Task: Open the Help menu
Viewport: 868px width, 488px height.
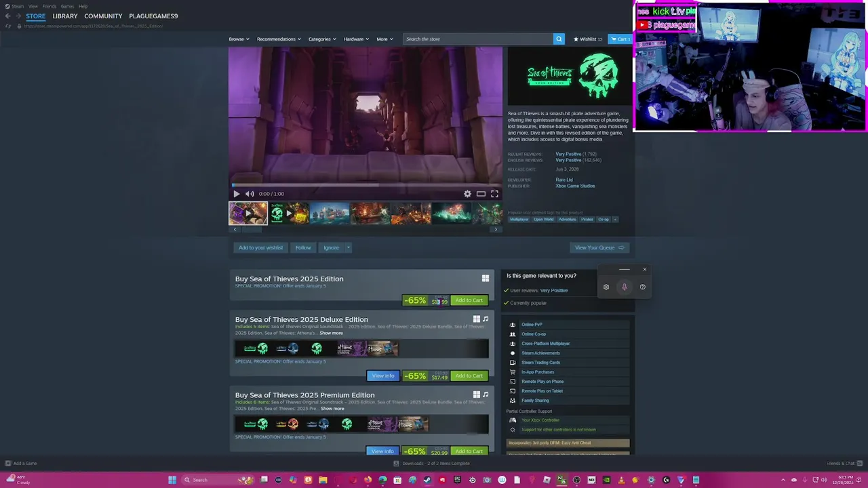Action: tap(83, 6)
